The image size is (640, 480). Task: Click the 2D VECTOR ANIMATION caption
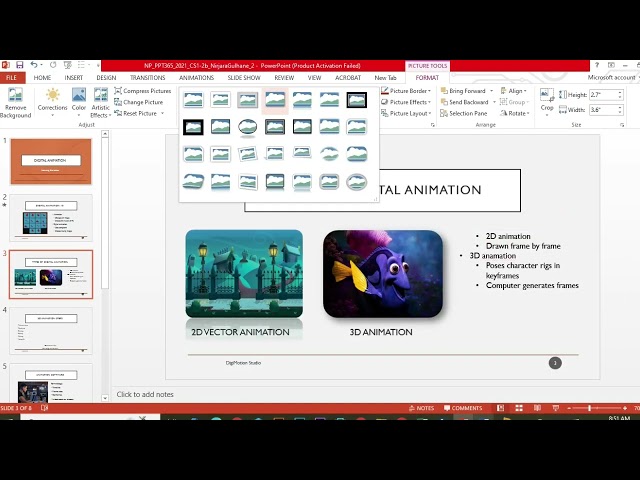pos(240,332)
